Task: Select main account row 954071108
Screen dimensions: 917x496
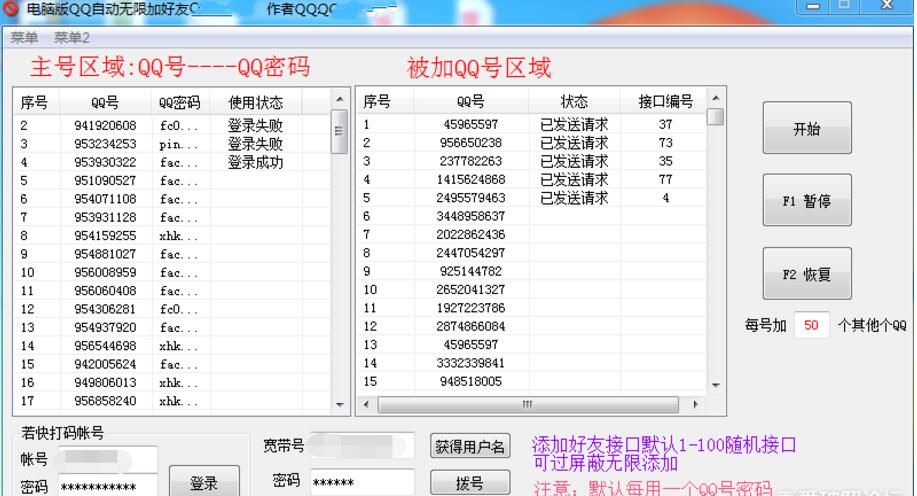Action: (x=173, y=199)
